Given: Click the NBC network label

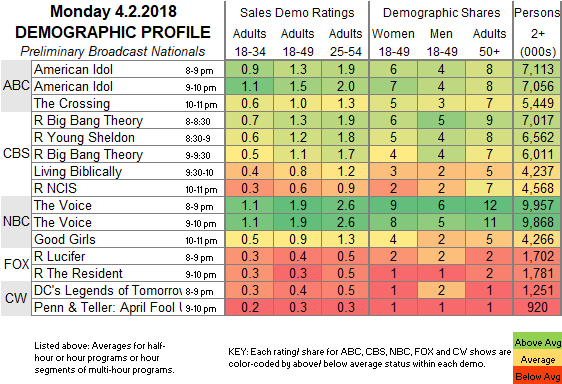Looking at the screenshot, I should (x=16, y=222).
